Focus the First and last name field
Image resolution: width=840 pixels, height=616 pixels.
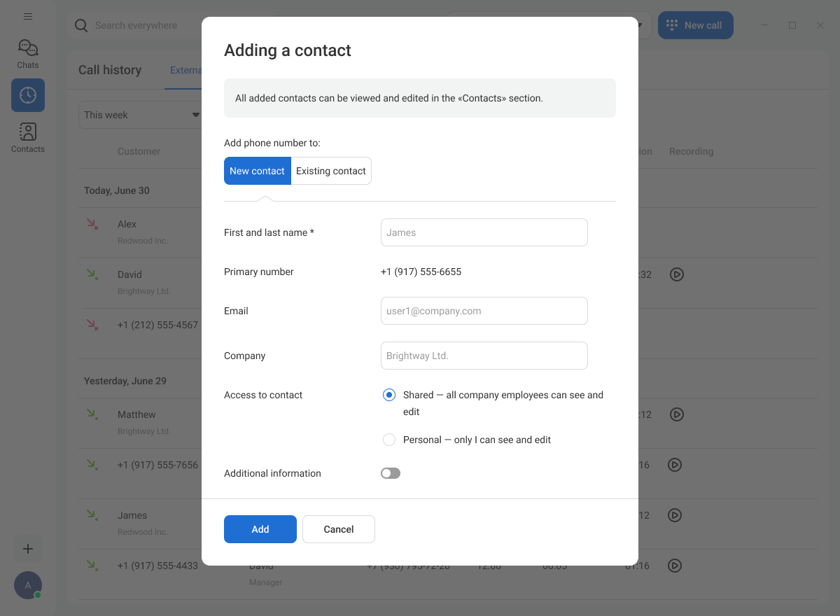(484, 232)
